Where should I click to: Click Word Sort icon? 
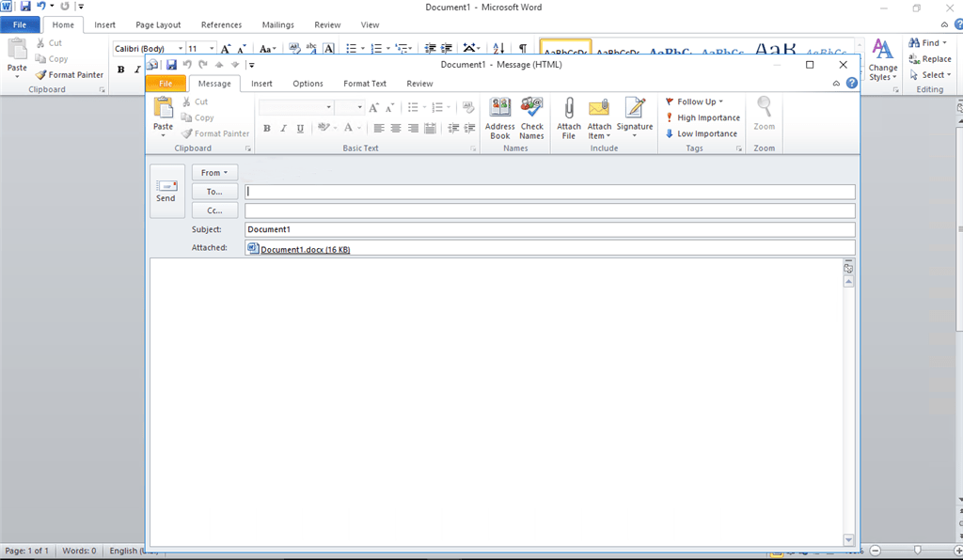click(x=498, y=49)
